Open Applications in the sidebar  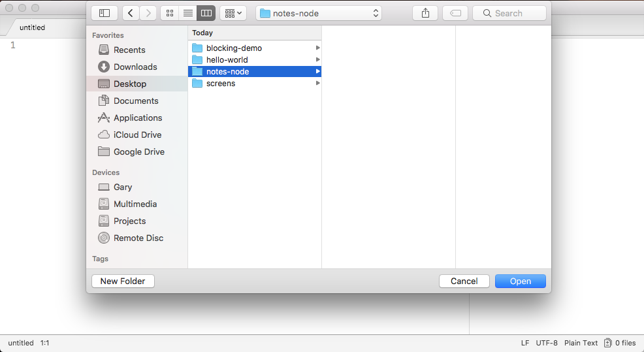pos(137,118)
